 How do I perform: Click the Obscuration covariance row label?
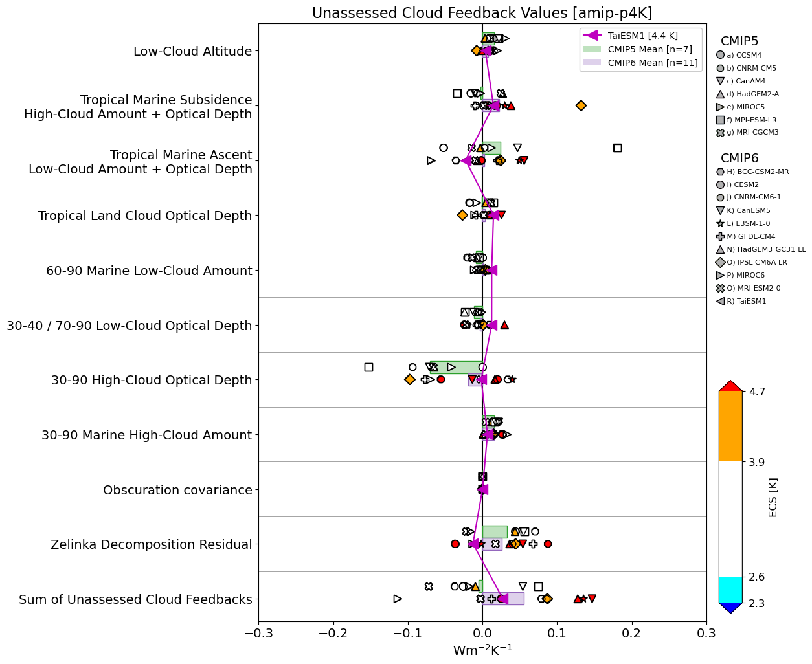coord(177,490)
